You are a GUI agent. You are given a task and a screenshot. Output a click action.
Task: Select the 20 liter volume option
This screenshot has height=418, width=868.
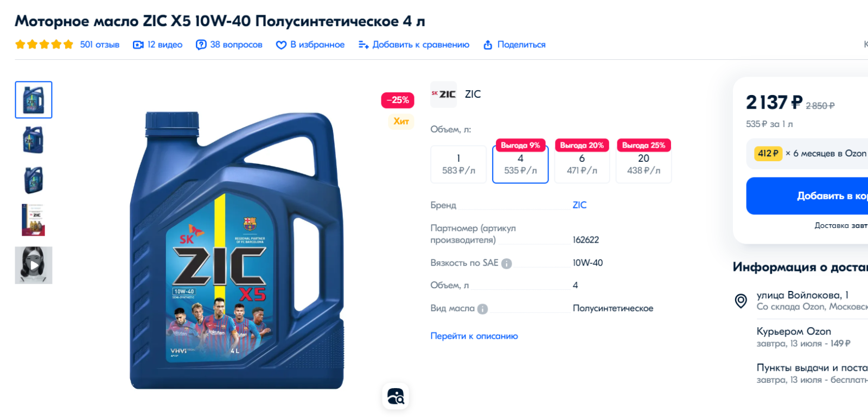coord(643,164)
